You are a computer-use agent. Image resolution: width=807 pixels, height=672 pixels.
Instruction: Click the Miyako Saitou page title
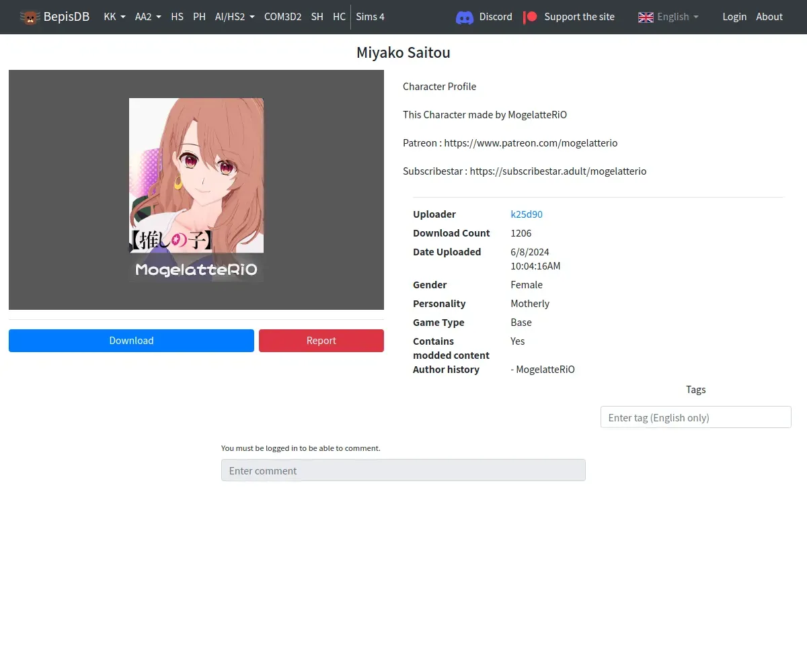click(x=403, y=52)
